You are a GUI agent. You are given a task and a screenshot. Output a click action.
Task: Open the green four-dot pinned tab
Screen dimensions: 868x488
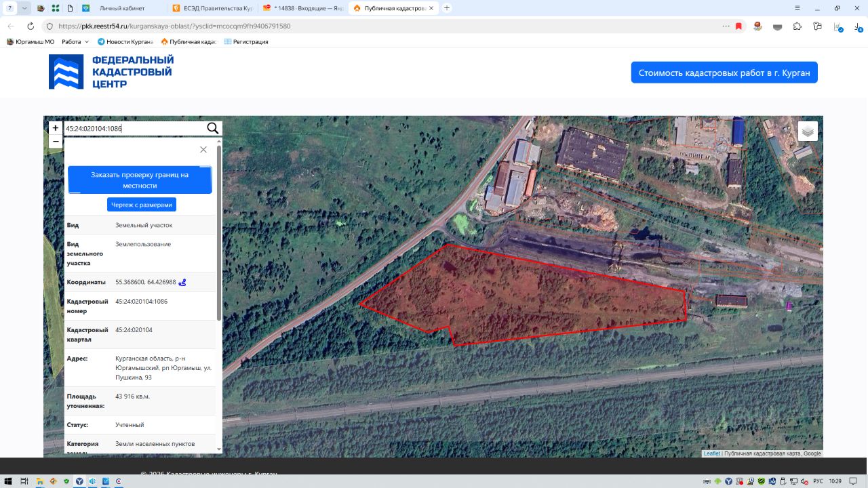[56, 8]
